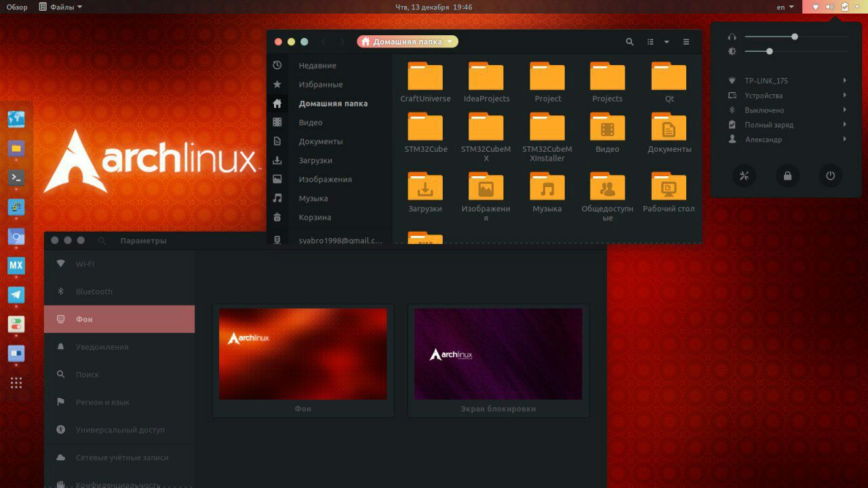
Task: Select Уведомления in Параметры sidebar
Action: 119,347
